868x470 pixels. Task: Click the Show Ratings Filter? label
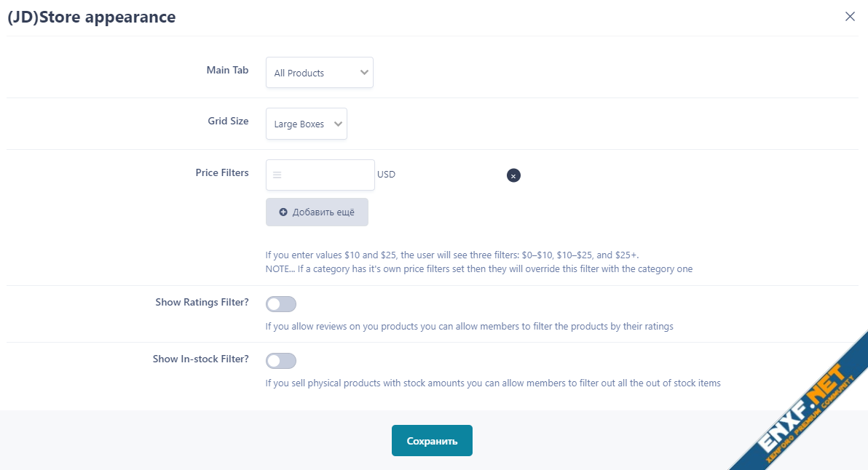(202, 303)
